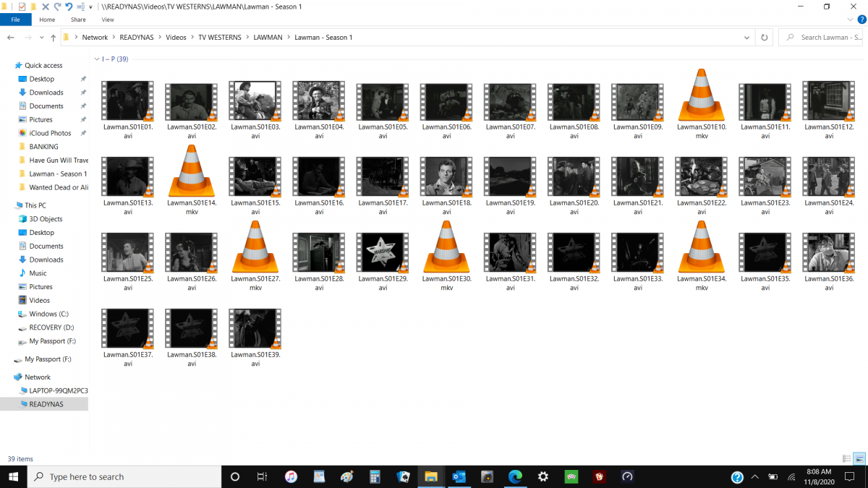This screenshot has width=868, height=488.
Task: Switch to details view in status bar
Action: 847,459
